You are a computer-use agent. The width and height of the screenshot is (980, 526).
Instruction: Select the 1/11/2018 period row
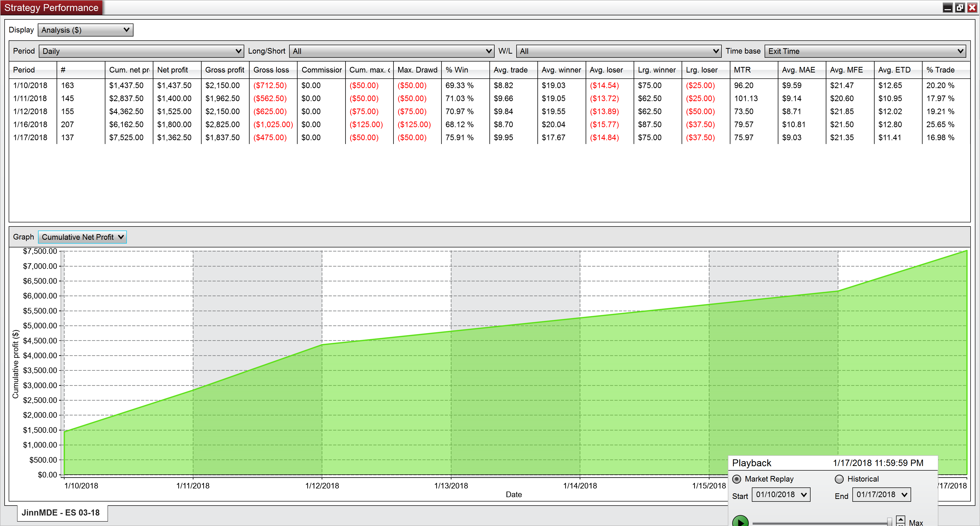point(490,98)
